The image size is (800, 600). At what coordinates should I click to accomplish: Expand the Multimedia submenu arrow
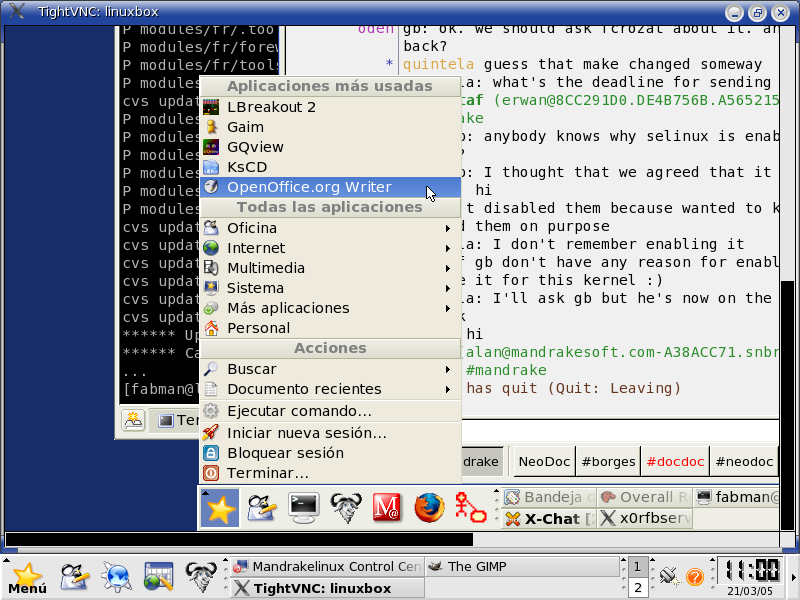pyautogui.click(x=447, y=268)
